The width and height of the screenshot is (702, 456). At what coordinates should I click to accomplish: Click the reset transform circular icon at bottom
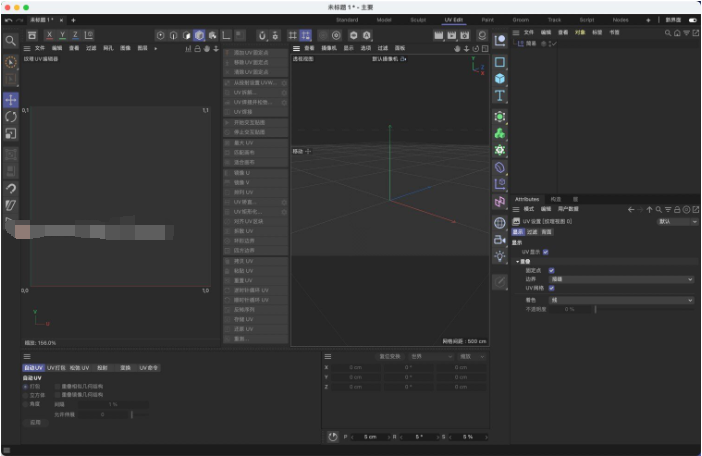332,437
